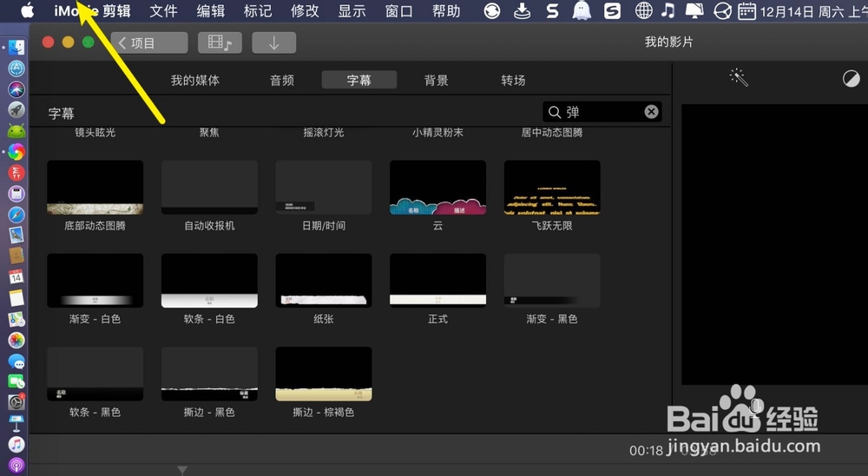Open the 显示 menu
Viewport: 868px width, 476px height.
pyautogui.click(x=352, y=10)
